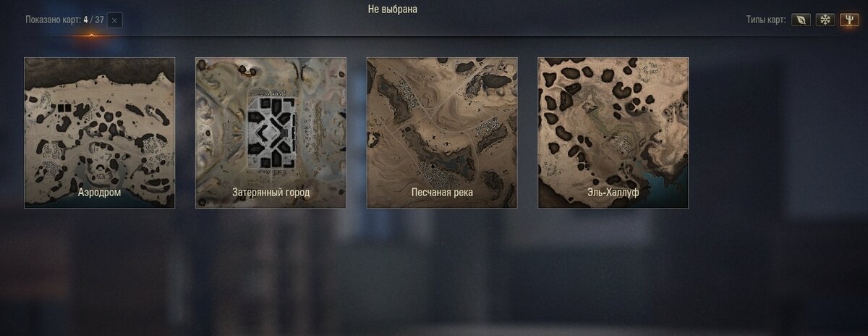
Task: Choose the Песчаная река map thumbnail
Action: (x=442, y=133)
